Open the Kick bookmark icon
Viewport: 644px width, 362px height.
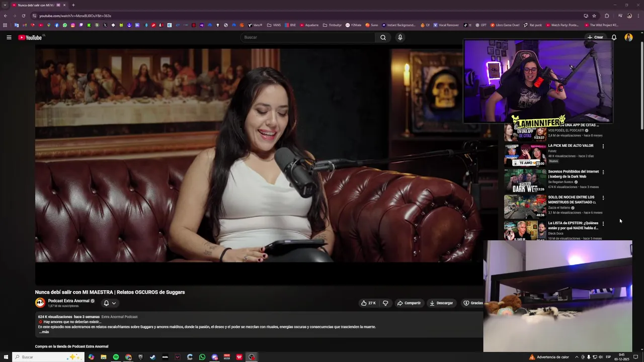(x=89, y=25)
